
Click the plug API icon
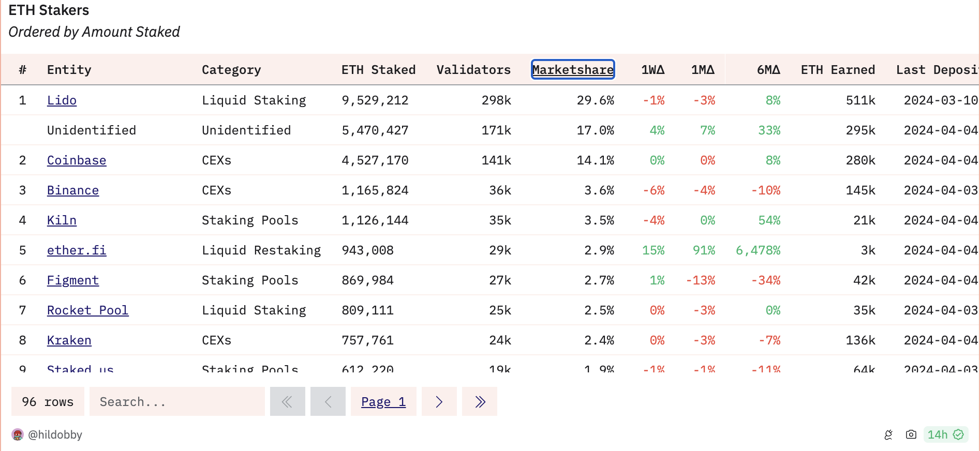pos(888,435)
